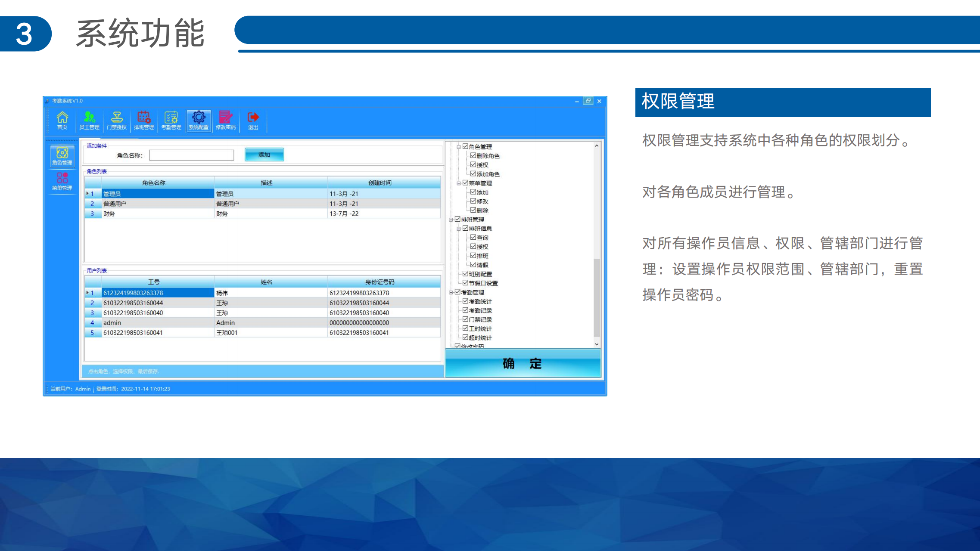
Task: Toggle the 节假日设置 checkbox
Action: [x=465, y=282]
